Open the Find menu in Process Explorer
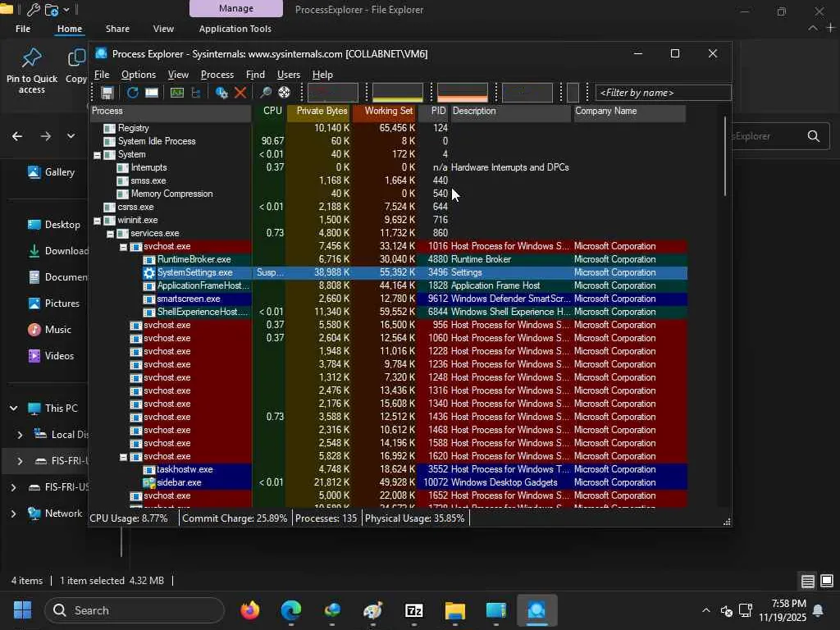 click(x=255, y=75)
